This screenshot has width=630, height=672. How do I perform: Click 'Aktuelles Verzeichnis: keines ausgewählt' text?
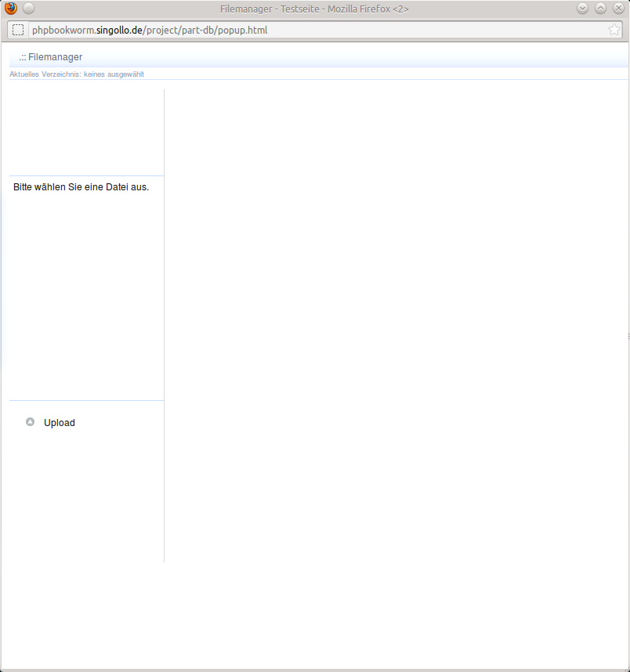(x=77, y=74)
